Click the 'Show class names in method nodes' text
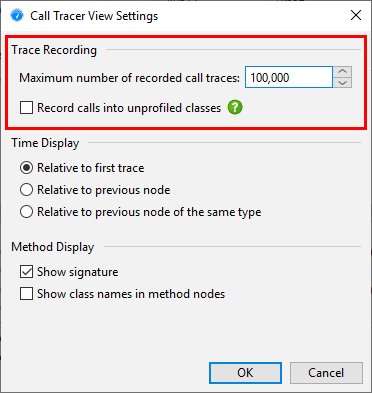 (131, 294)
